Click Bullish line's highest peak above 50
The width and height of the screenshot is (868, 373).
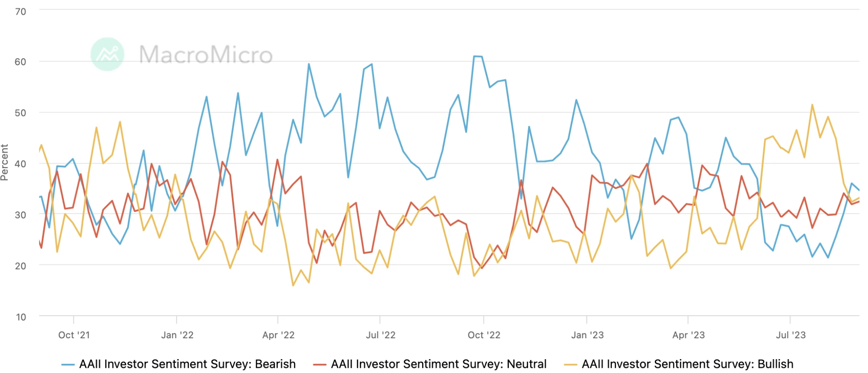click(812, 105)
